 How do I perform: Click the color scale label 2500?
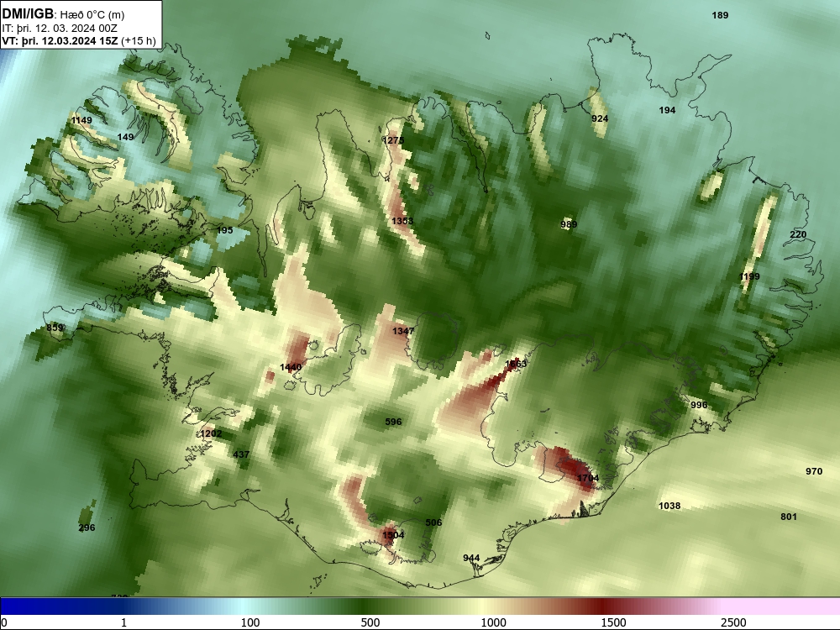tap(733, 622)
